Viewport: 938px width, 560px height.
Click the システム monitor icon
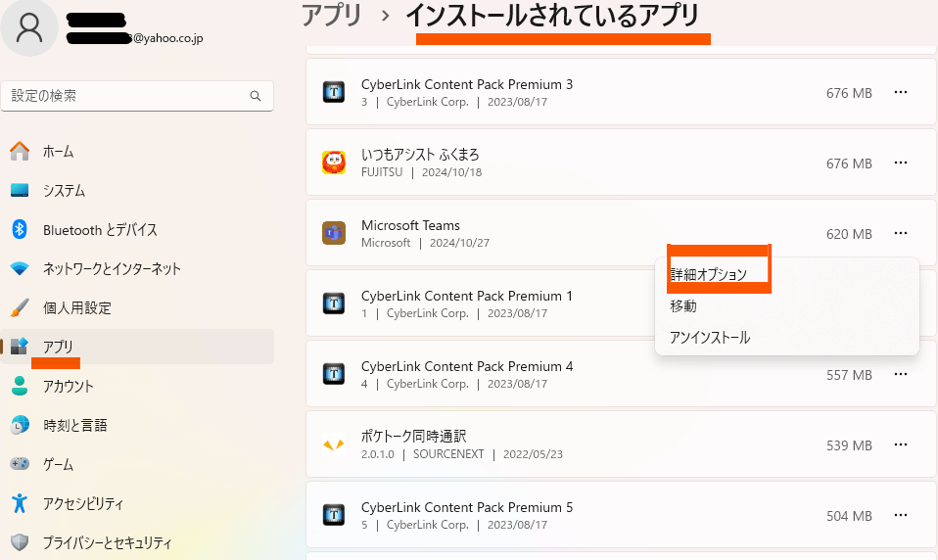click(x=20, y=190)
